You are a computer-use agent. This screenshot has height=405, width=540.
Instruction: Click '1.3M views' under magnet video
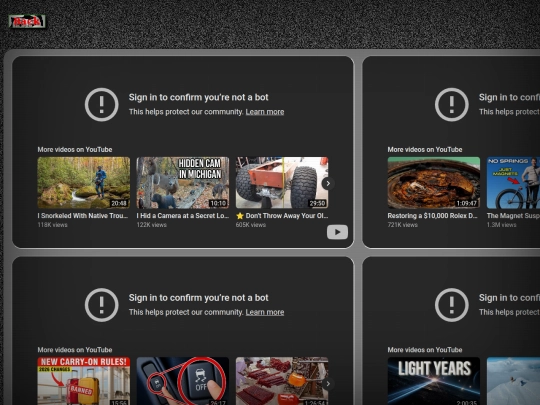pos(501,225)
